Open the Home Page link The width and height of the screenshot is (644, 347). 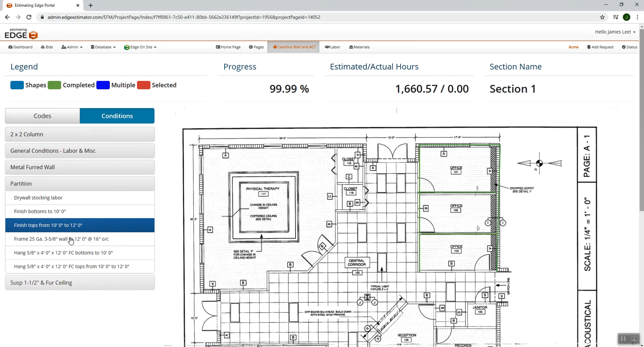point(229,47)
